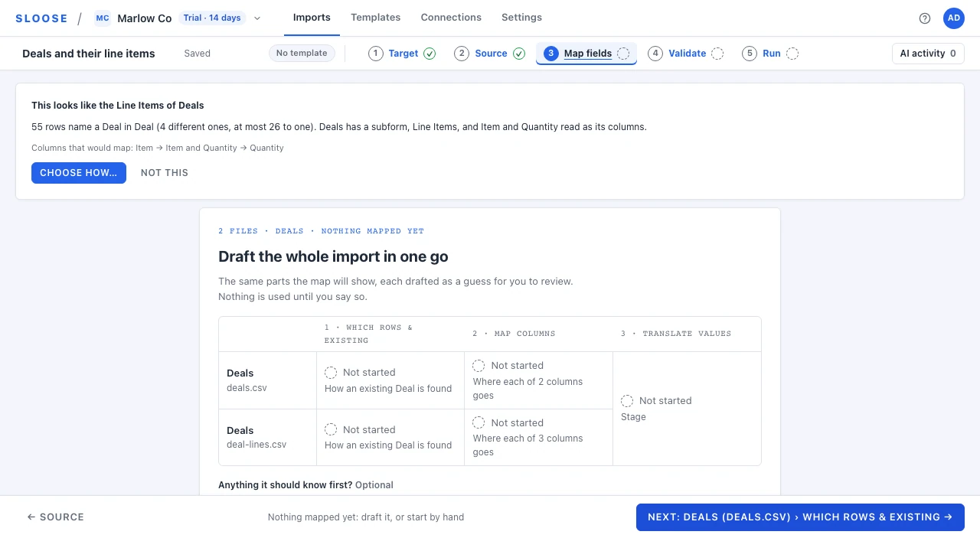The height and width of the screenshot is (551, 980).
Task: Open the AD user avatar menu
Action: [954, 18]
